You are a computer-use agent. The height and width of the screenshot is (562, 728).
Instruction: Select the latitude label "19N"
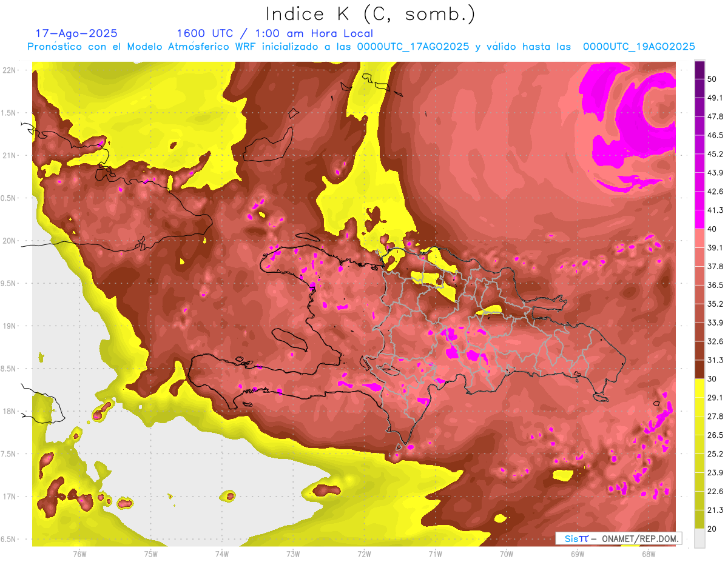coord(10,326)
